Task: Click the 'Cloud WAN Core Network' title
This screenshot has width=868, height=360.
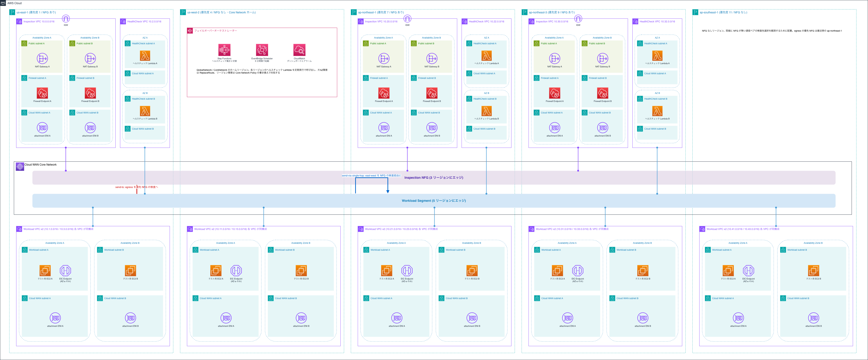Action: pyautogui.click(x=40, y=165)
